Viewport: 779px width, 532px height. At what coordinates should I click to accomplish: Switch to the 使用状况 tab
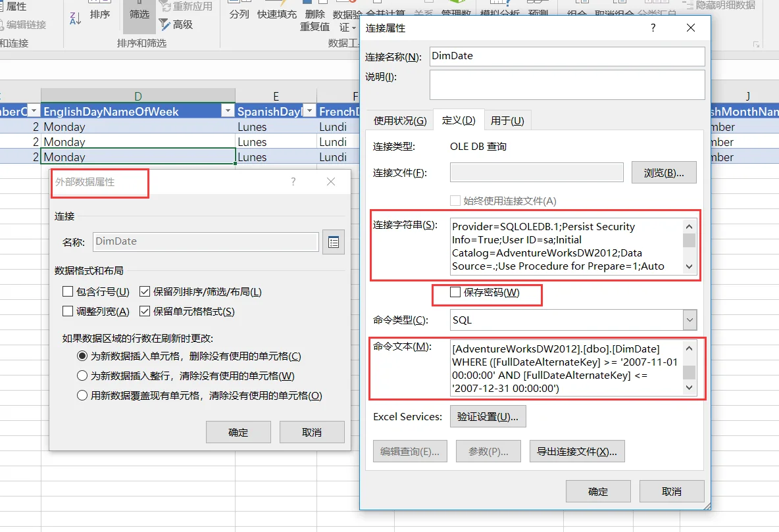coord(400,121)
